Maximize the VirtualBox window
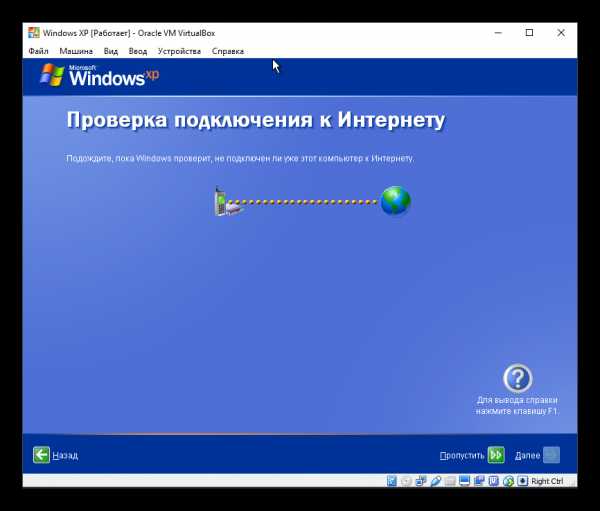Image resolution: width=600 pixels, height=511 pixels. pos(530,33)
